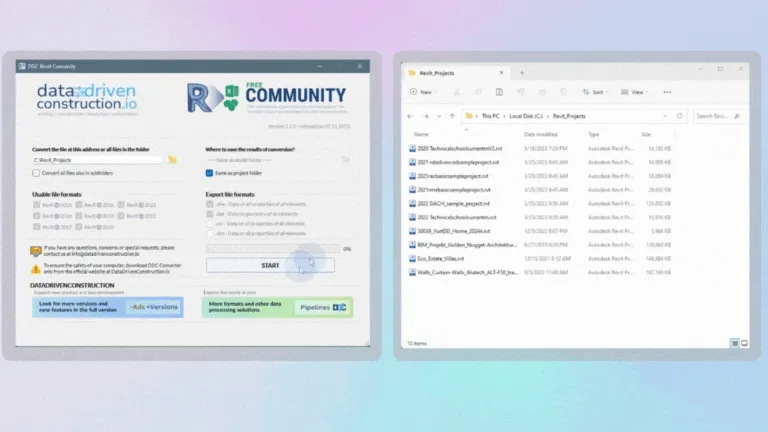Toggle the Revit 2016 format checkbox
The height and width of the screenshot is (432, 768).
pyautogui.click(x=36, y=216)
